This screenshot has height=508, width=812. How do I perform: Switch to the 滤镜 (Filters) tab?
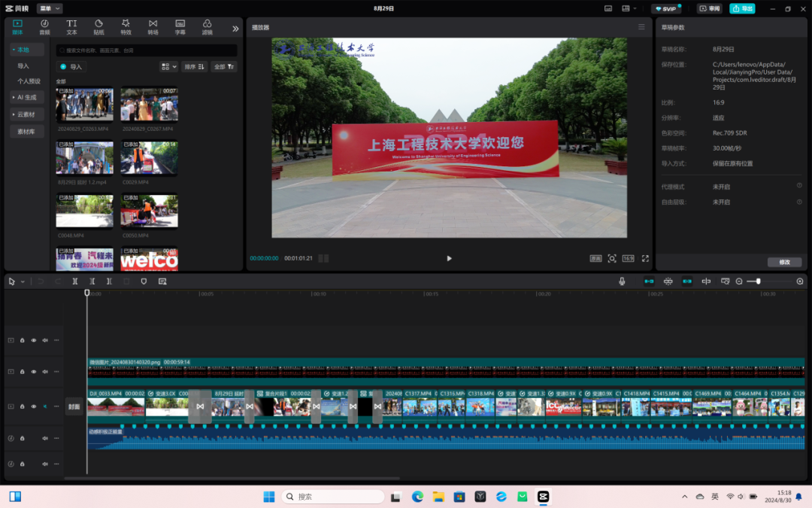[x=208, y=27]
